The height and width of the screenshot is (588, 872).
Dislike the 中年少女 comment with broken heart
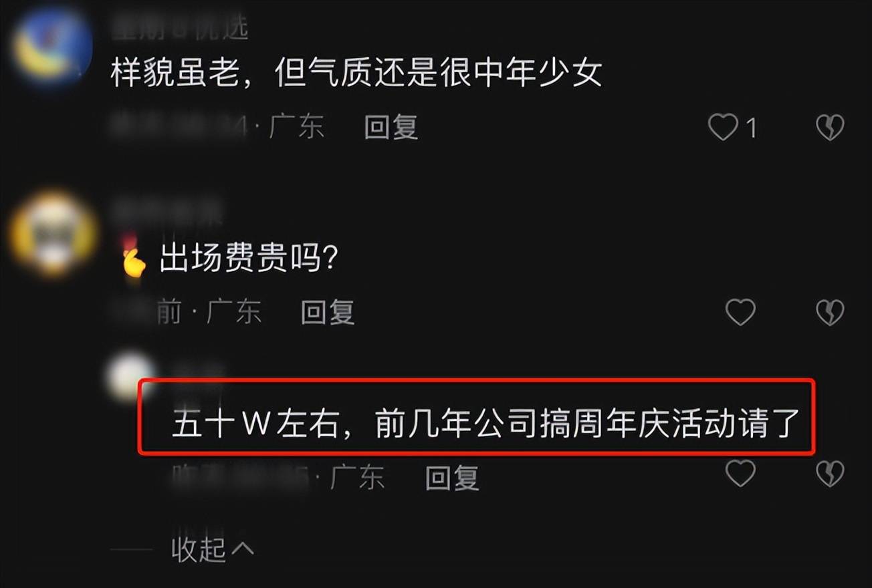pyautogui.click(x=830, y=127)
